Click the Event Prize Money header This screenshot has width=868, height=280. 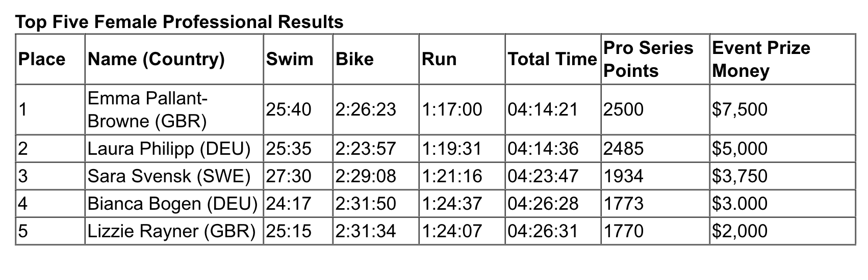coord(782,59)
